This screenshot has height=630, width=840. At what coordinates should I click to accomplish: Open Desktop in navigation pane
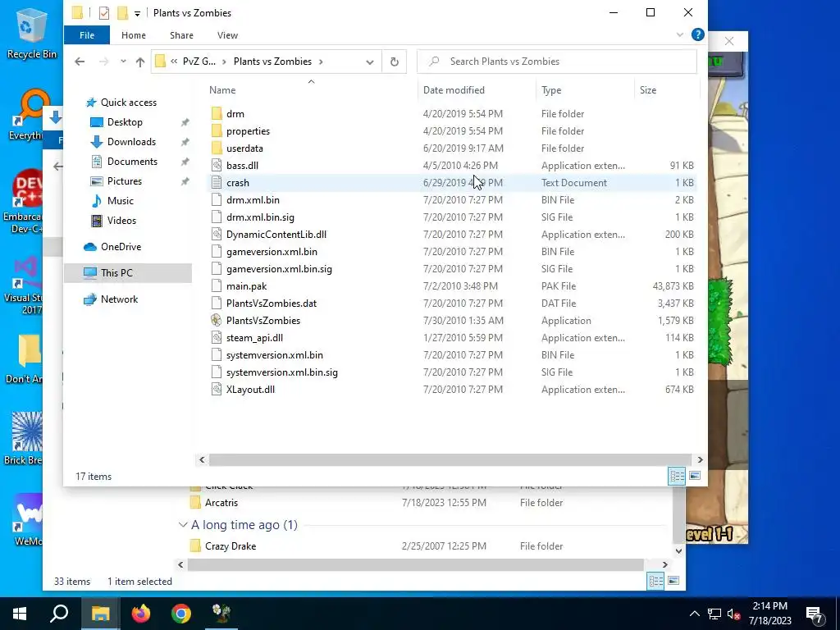[x=125, y=122]
